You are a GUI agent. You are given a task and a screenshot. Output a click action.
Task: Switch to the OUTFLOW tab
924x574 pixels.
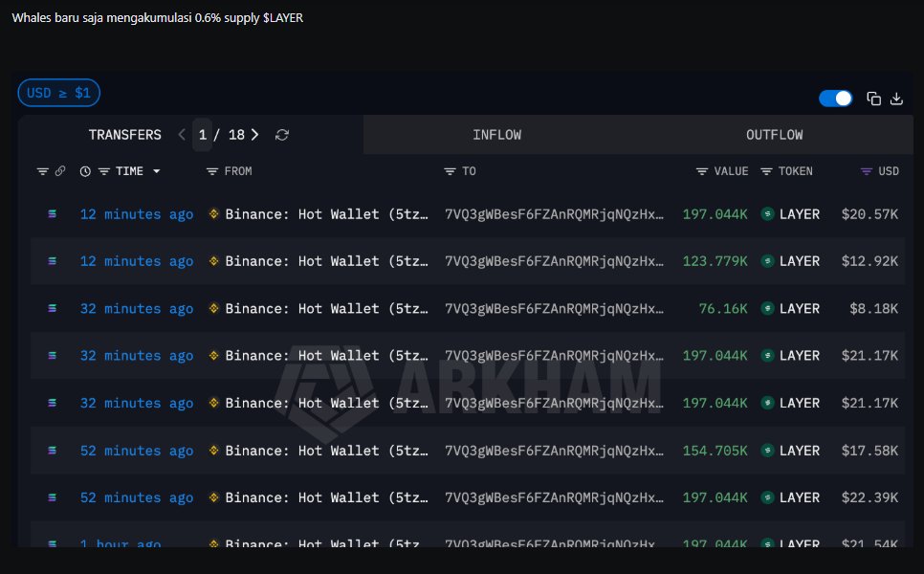click(774, 135)
